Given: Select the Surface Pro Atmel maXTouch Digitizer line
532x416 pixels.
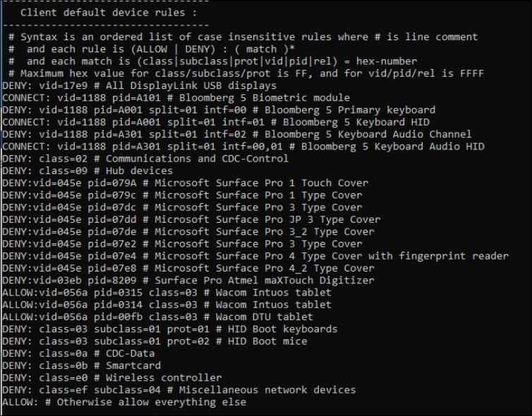Looking at the screenshot, I should click(188, 280).
